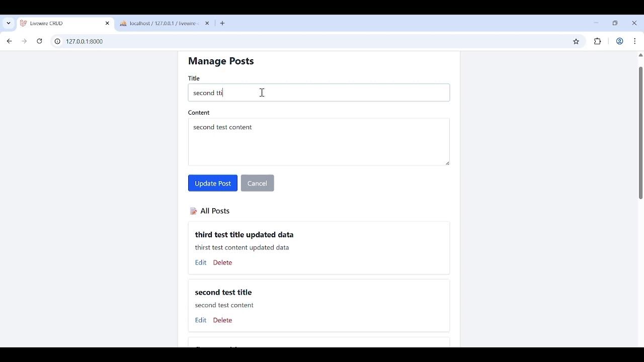
Task: Delete the second test title post
Action: point(222,320)
